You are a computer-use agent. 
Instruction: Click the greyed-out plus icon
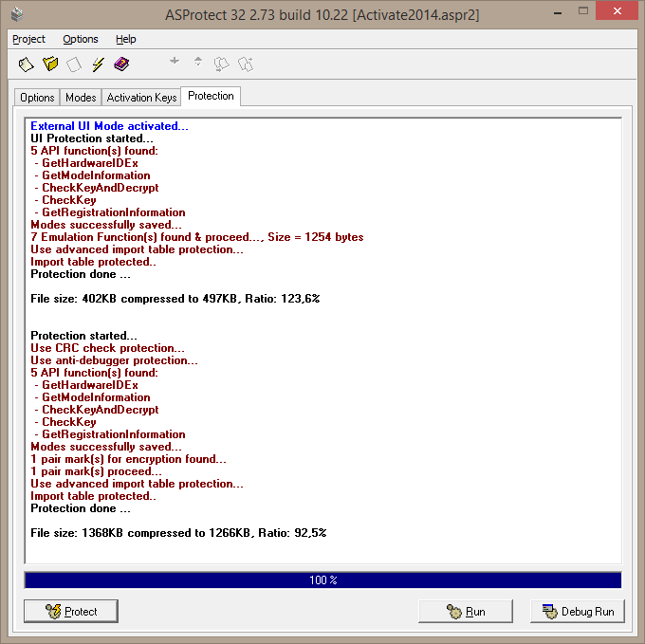[x=175, y=61]
